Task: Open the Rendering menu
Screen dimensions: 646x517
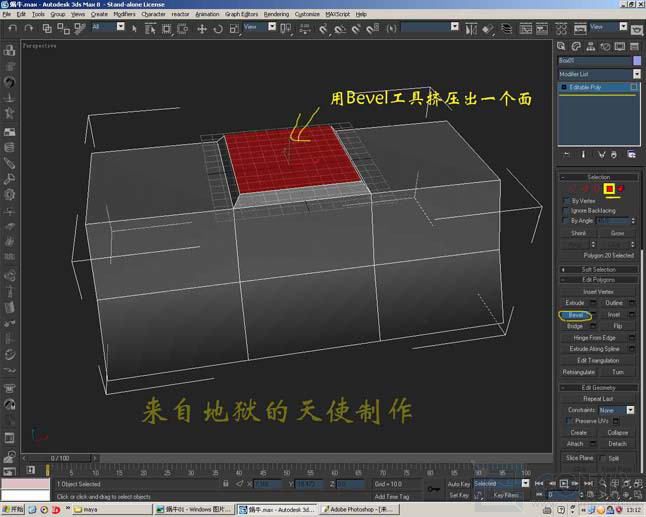Action: click(276, 14)
